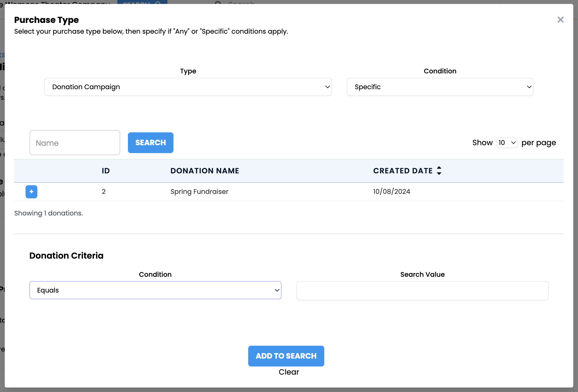
Task: Click the Name search field
Action: click(75, 143)
